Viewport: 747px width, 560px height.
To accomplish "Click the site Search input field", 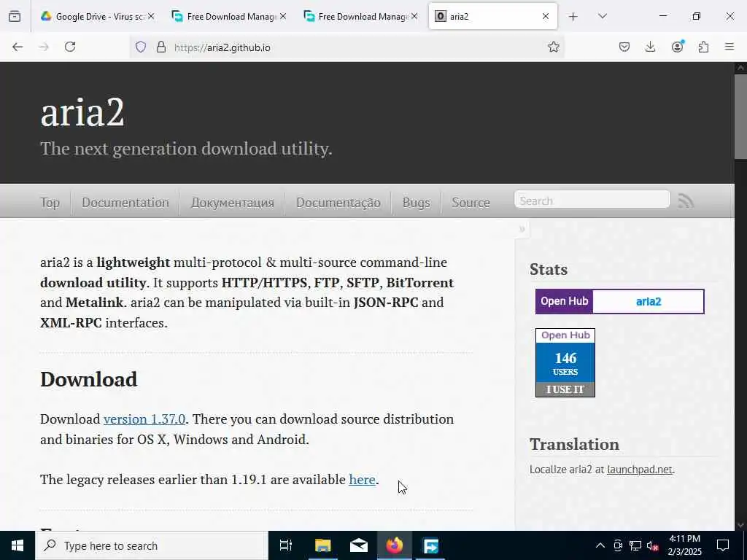I will [x=592, y=201].
